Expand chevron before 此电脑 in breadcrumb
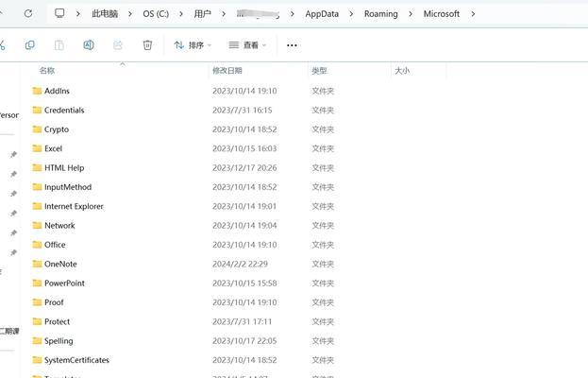This screenshot has height=378, width=588. point(78,14)
